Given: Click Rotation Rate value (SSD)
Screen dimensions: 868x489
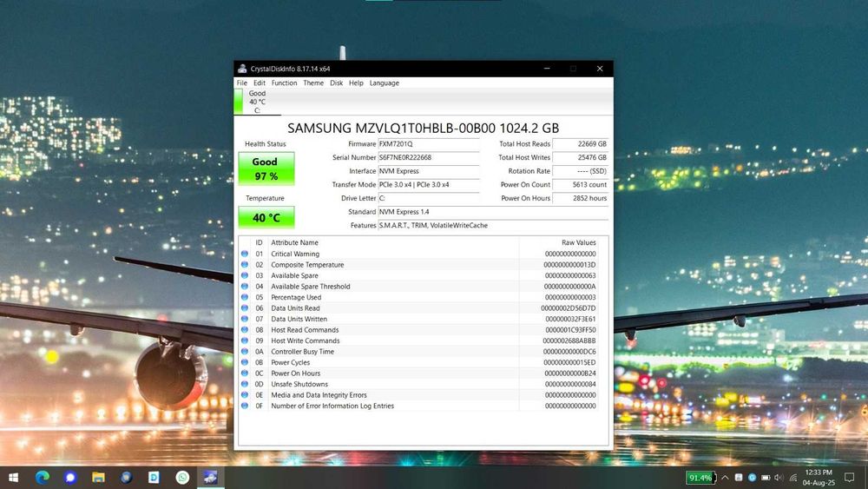Looking at the screenshot, I should [x=580, y=171].
